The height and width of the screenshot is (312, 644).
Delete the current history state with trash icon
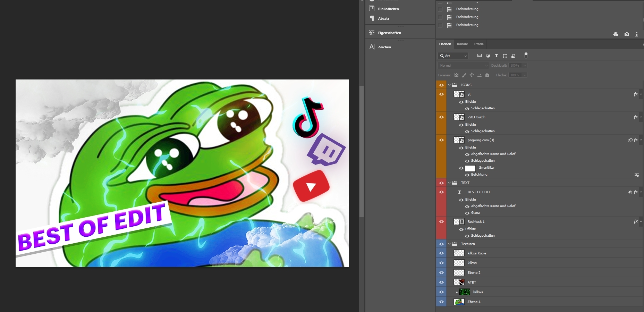tap(636, 34)
